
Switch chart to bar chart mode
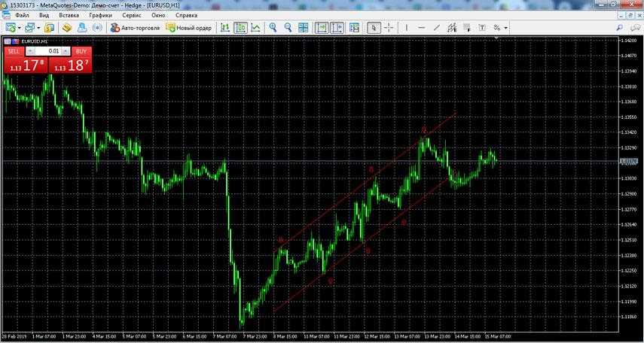point(224,28)
